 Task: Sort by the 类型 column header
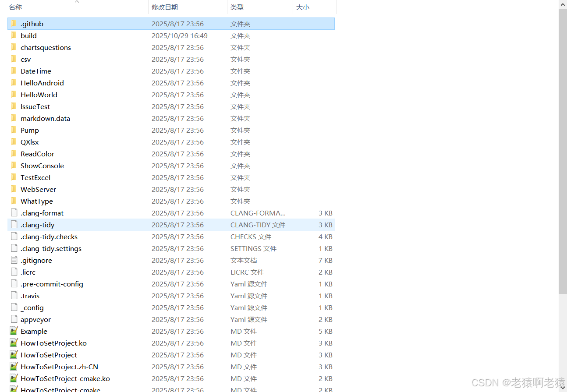[237, 7]
